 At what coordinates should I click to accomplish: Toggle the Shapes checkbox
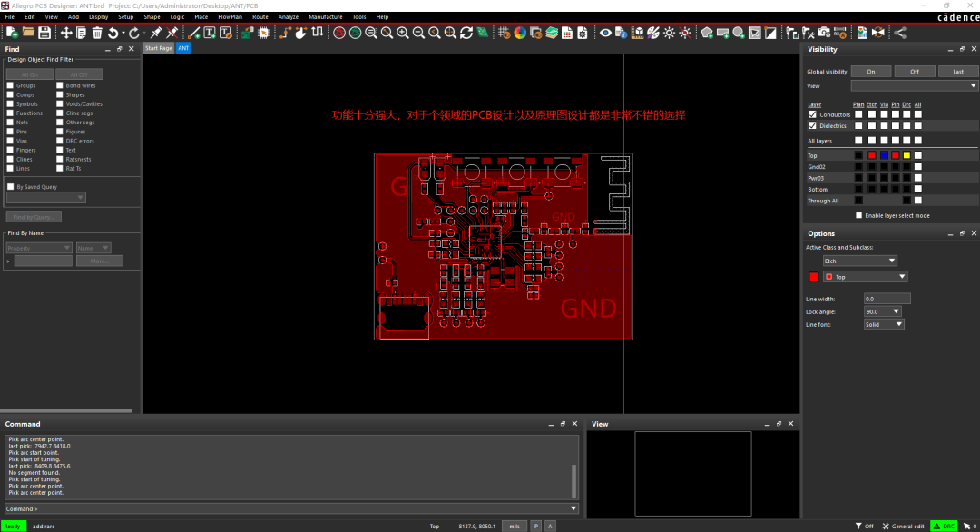59,94
